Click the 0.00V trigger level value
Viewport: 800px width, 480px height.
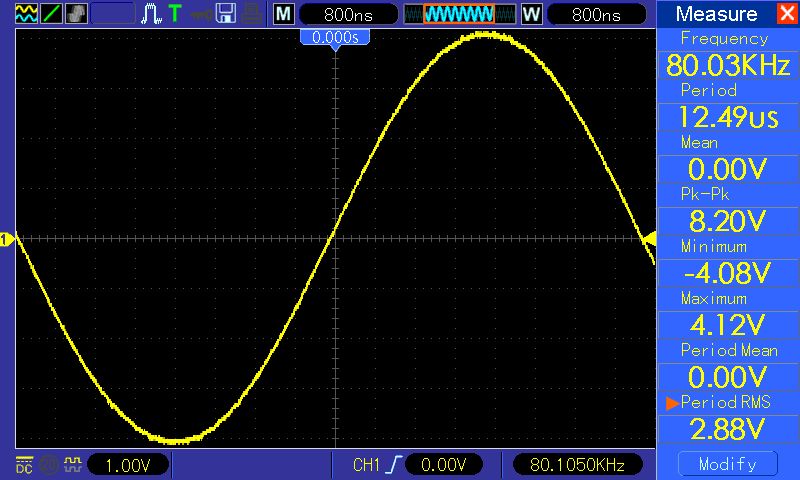(443, 465)
